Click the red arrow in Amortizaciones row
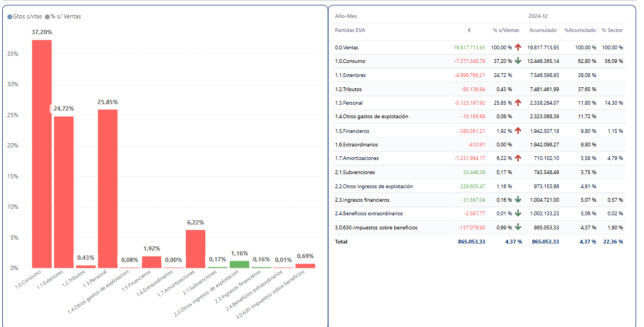Image resolution: width=644 pixels, height=327 pixels. click(518, 158)
